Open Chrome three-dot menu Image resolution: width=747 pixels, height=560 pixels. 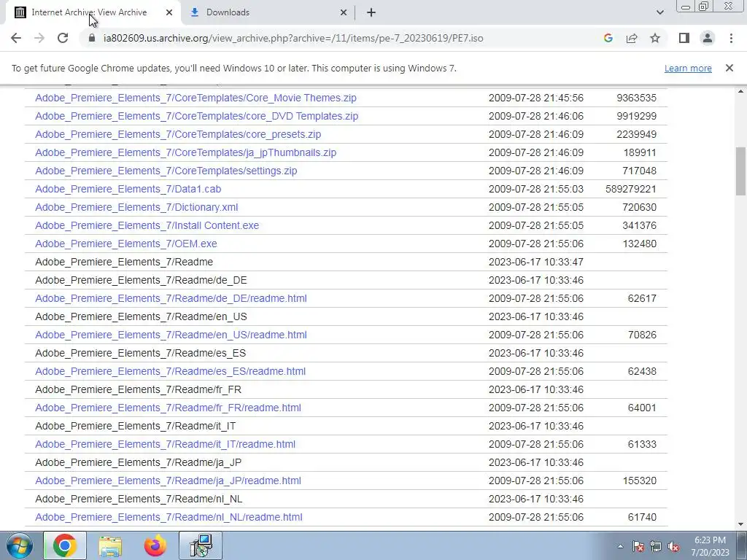point(731,38)
